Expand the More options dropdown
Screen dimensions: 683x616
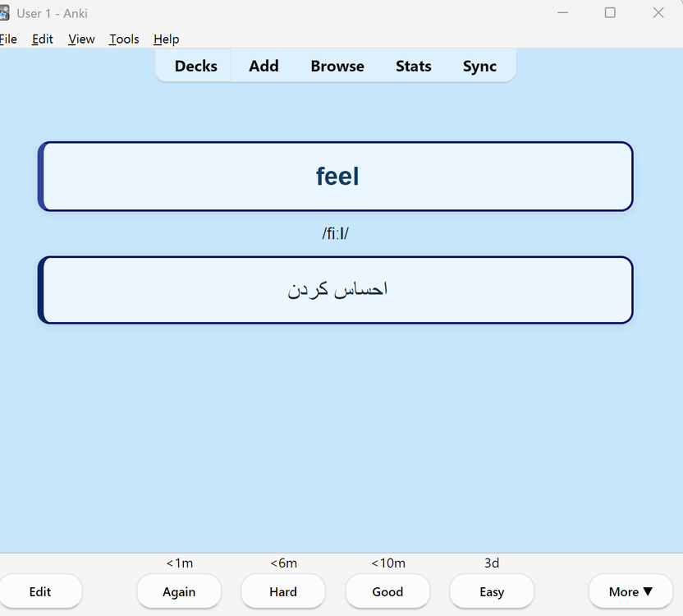[630, 591]
